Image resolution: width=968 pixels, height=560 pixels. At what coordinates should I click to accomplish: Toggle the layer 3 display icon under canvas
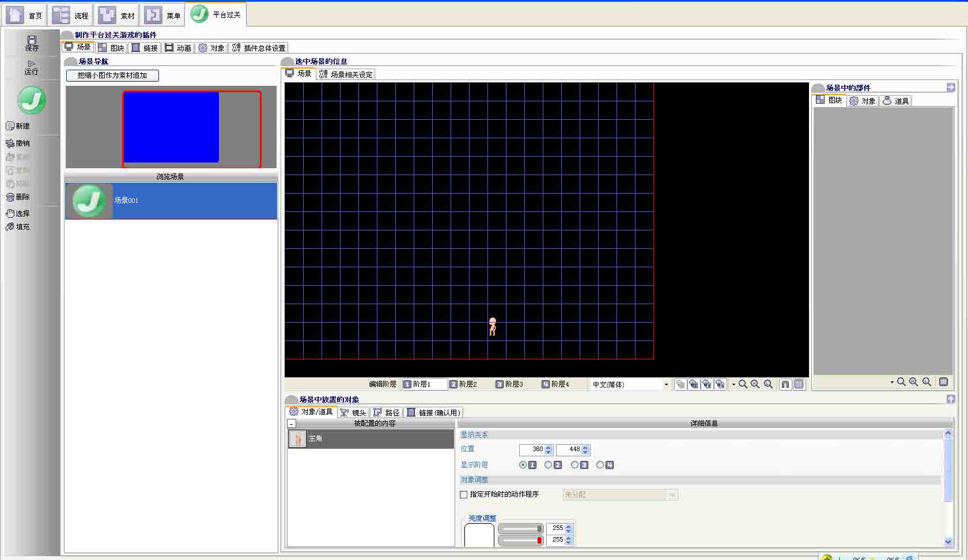click(707, 384)
